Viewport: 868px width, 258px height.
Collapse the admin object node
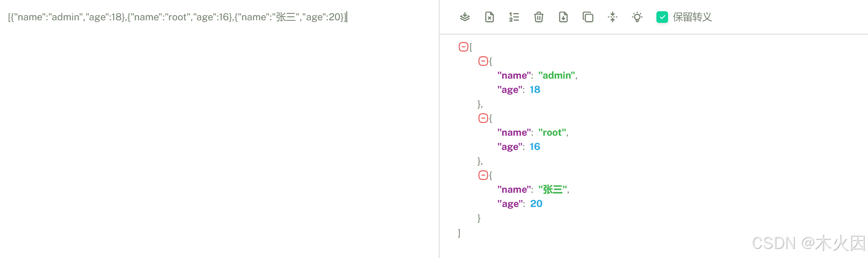click(483, 61)
